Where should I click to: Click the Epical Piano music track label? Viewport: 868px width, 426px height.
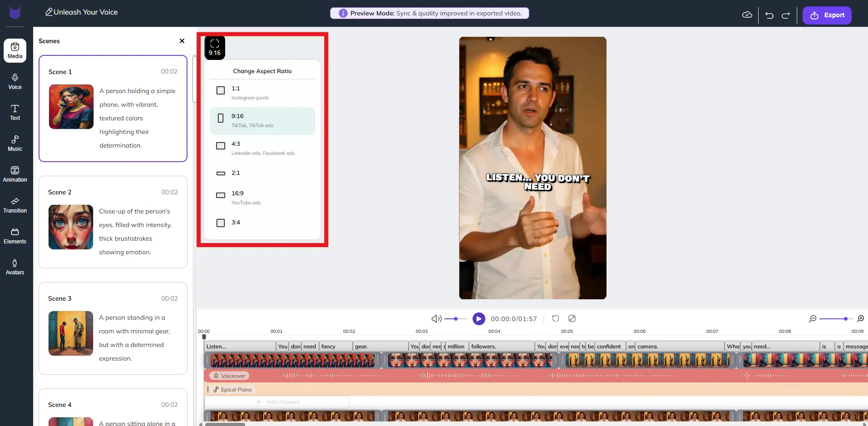click(x=232, y=390)
